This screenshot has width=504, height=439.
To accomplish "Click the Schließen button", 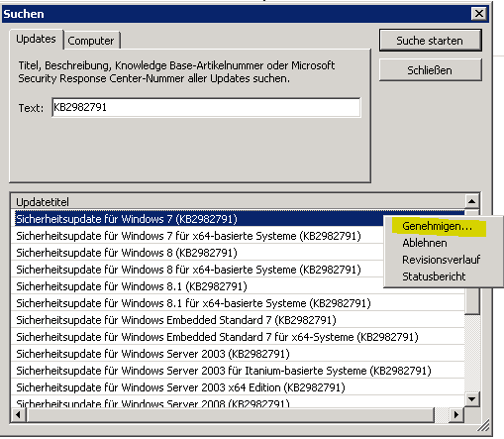I will pos(430,70).
